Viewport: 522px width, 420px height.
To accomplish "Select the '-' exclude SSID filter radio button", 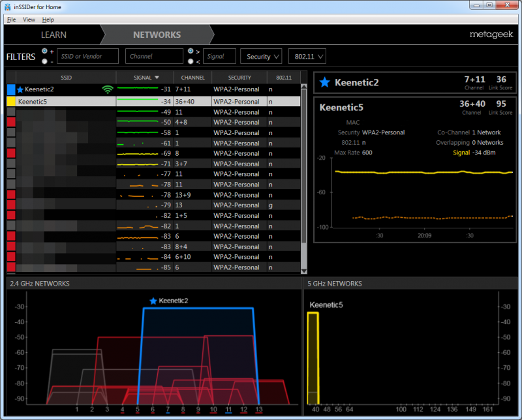I will 44,61.
